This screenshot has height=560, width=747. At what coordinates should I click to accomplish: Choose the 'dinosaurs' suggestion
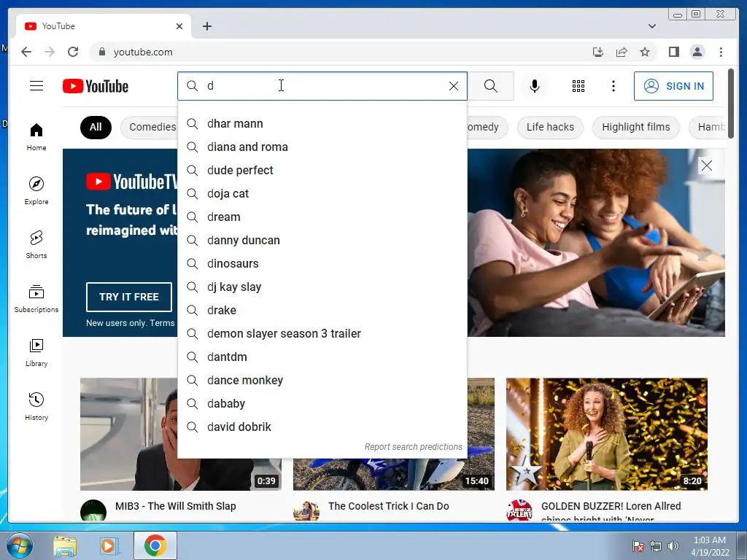click(322, 264)
